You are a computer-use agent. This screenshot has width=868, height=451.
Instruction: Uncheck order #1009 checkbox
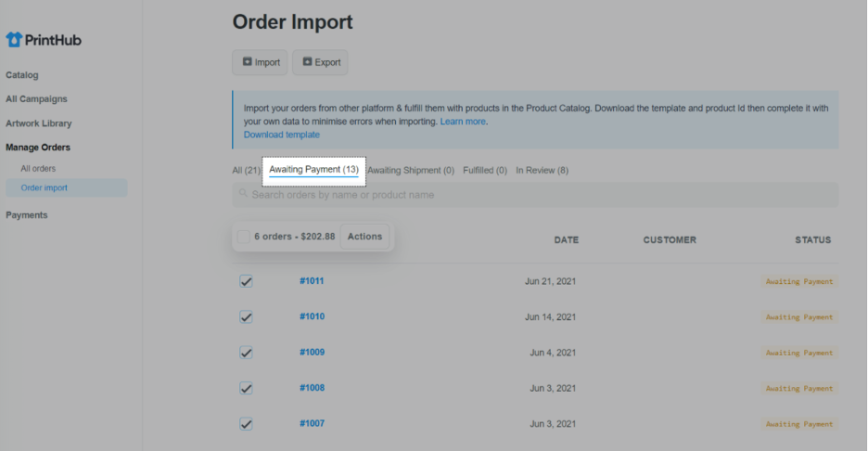[x=246, y=353]
